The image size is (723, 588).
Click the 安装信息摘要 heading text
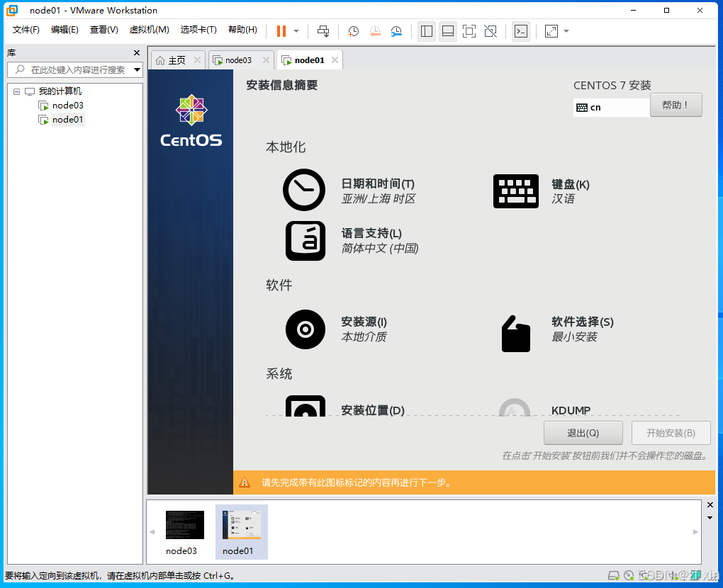[x=281, y=85]
